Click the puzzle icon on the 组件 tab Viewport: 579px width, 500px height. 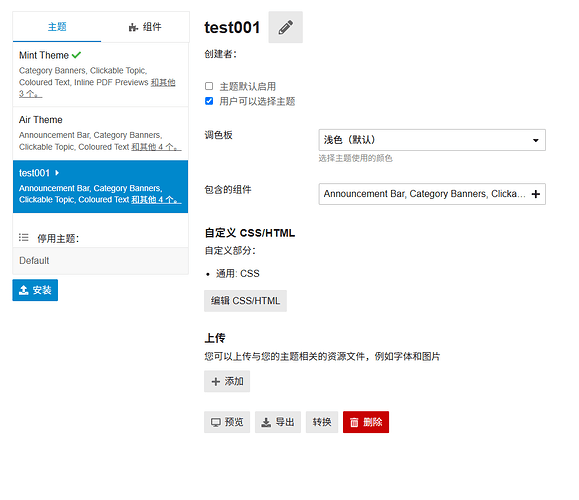133,27
